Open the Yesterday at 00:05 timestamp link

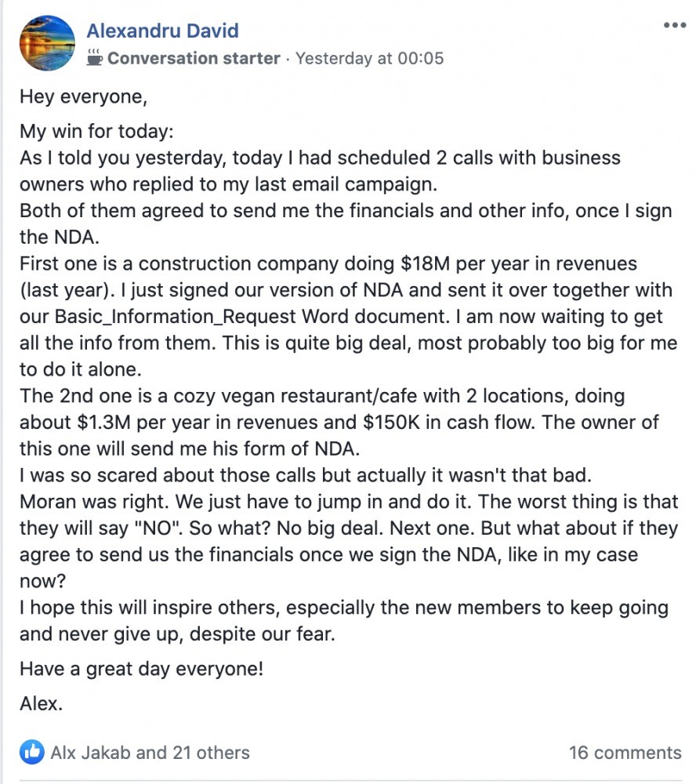click(369, 58)
